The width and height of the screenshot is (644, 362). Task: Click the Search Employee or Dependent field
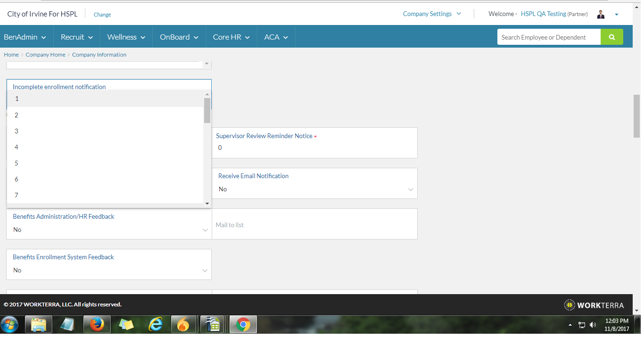pyautogui.click(x=548, y=37)
